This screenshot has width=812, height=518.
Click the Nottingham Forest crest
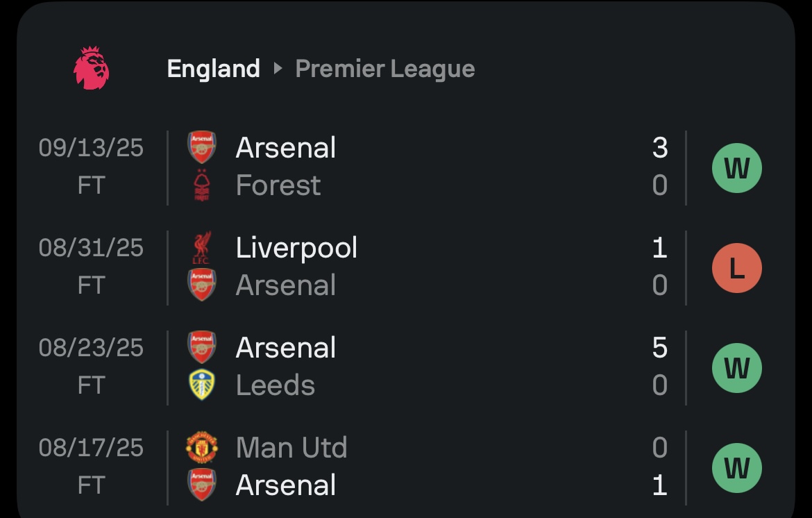tap(202, 185)
